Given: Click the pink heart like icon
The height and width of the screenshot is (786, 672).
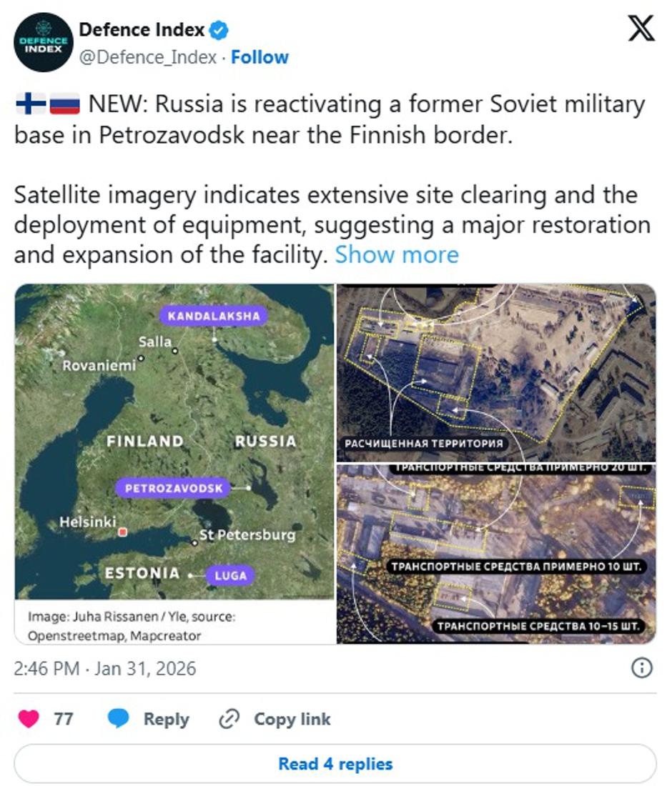Looking at the screenshot, I should click(29, 719).
